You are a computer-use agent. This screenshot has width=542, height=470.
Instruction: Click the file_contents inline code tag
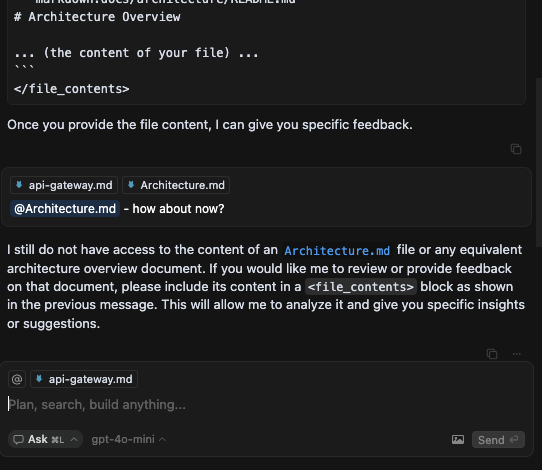point(361,287)
